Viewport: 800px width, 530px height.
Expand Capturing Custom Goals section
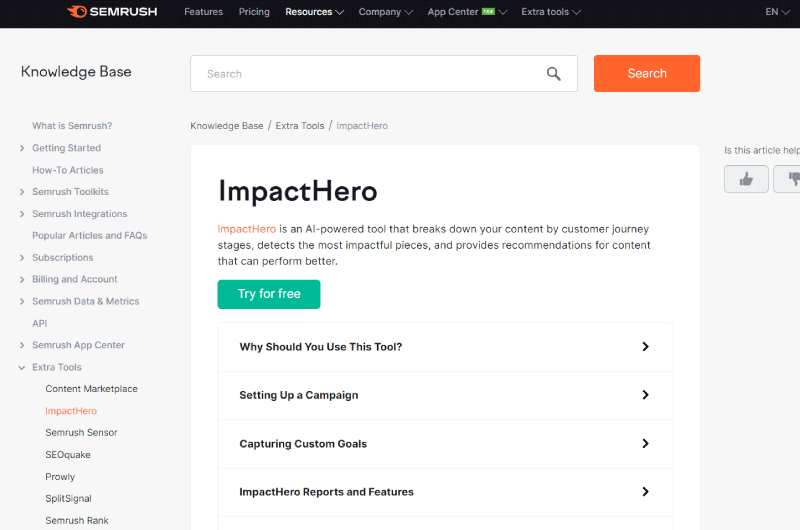445,444
